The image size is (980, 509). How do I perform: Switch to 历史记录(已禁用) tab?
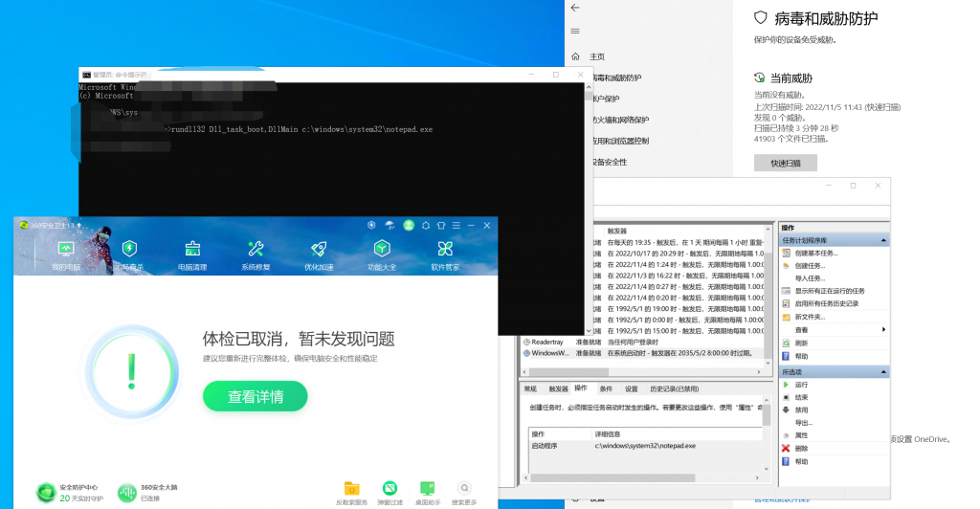click(x=675, y=389)
